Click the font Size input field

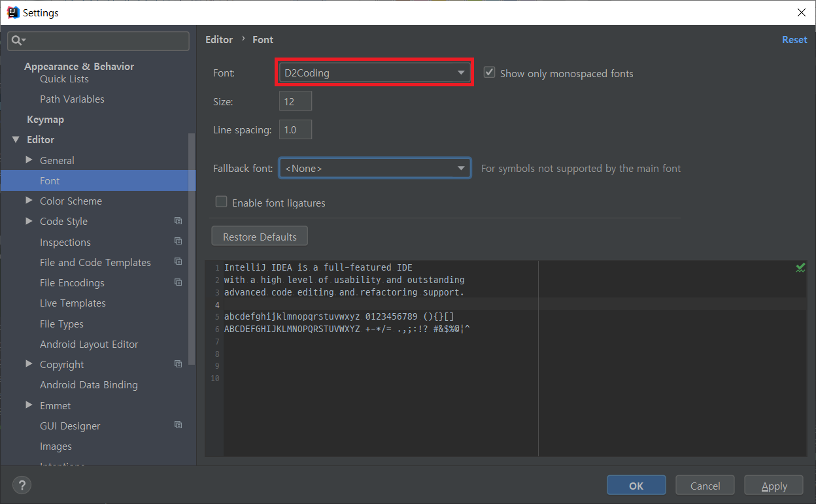pyautogui.click(x=296, y=101)
